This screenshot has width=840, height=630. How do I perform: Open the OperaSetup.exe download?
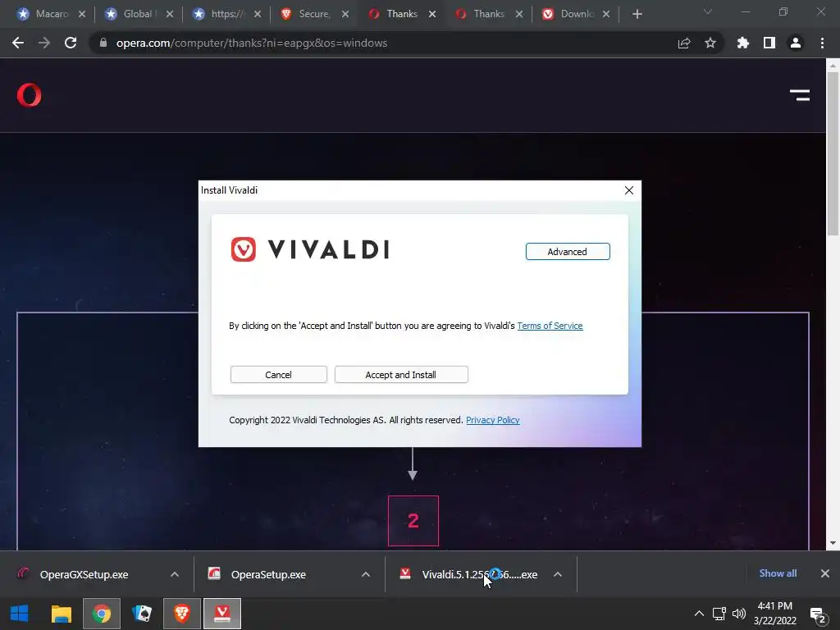pos(257,574)
